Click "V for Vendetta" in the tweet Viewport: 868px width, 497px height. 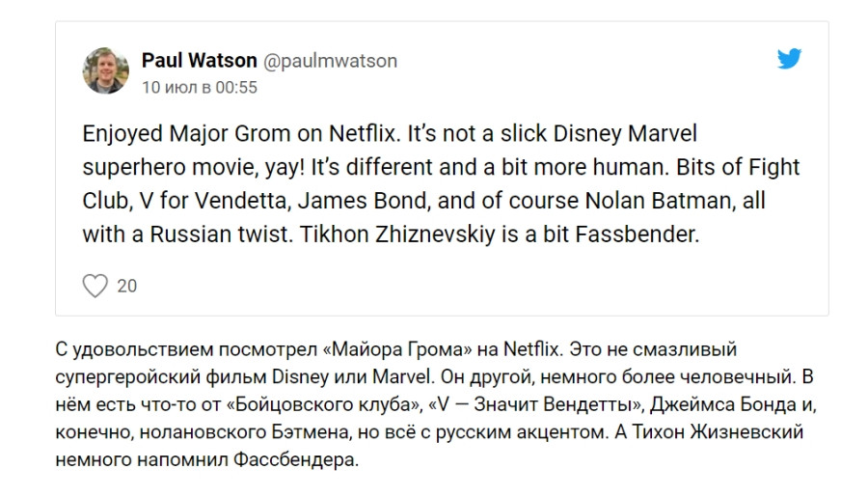point(215,201)
